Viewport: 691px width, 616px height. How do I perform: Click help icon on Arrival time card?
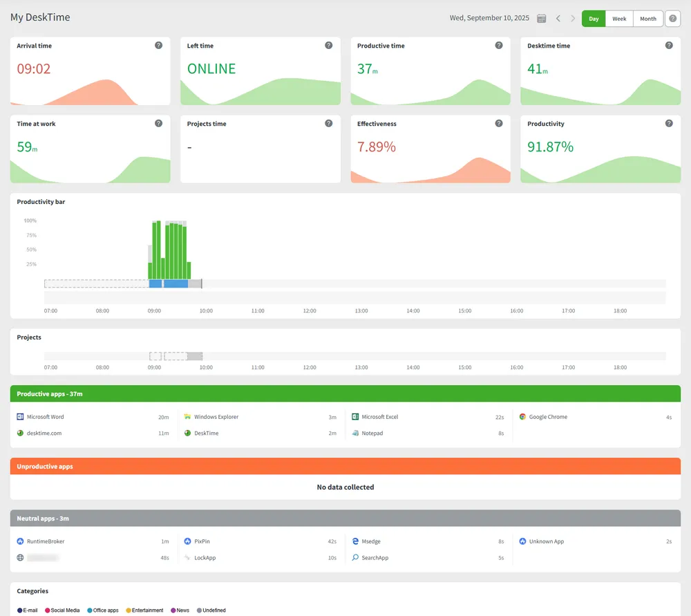pyautogui.click(x=158, y=46)
